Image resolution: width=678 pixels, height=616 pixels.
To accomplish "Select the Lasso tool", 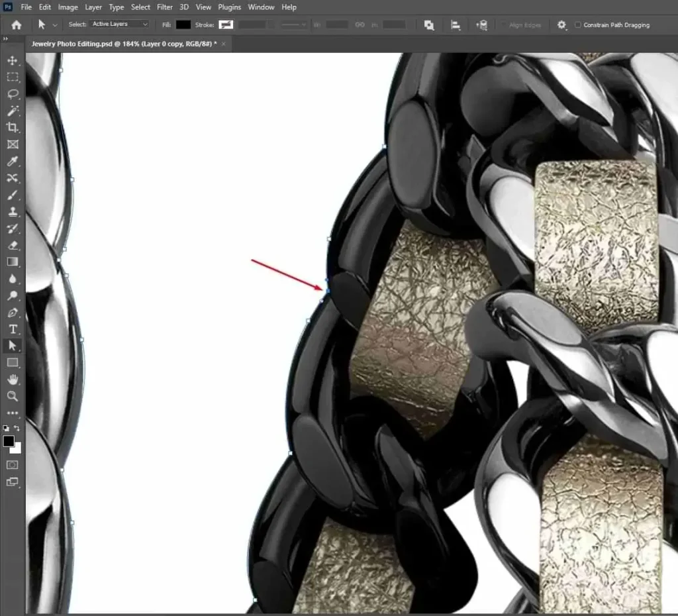I will (x=13, y=94).
